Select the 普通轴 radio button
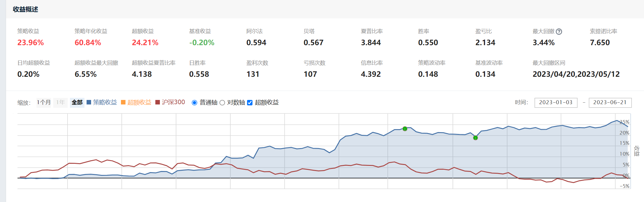Screen dimensions: 644x202 pos(195,103)
